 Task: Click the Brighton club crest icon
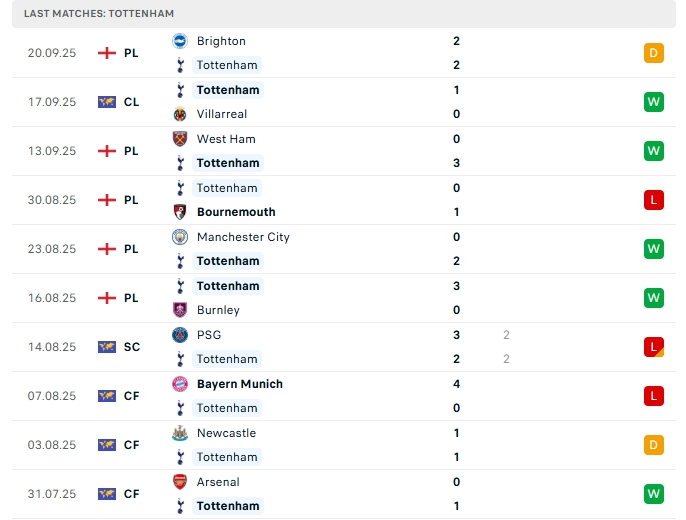[180, 41]
